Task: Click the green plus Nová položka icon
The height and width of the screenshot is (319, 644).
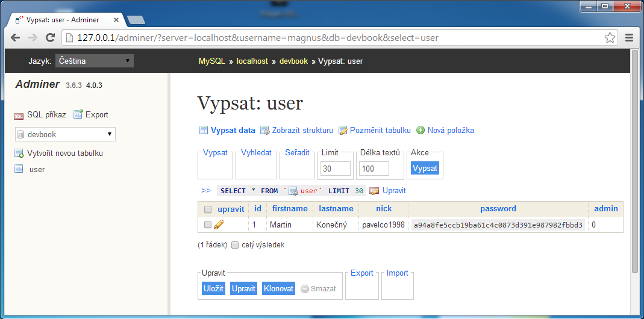Action: pos(420,130)
